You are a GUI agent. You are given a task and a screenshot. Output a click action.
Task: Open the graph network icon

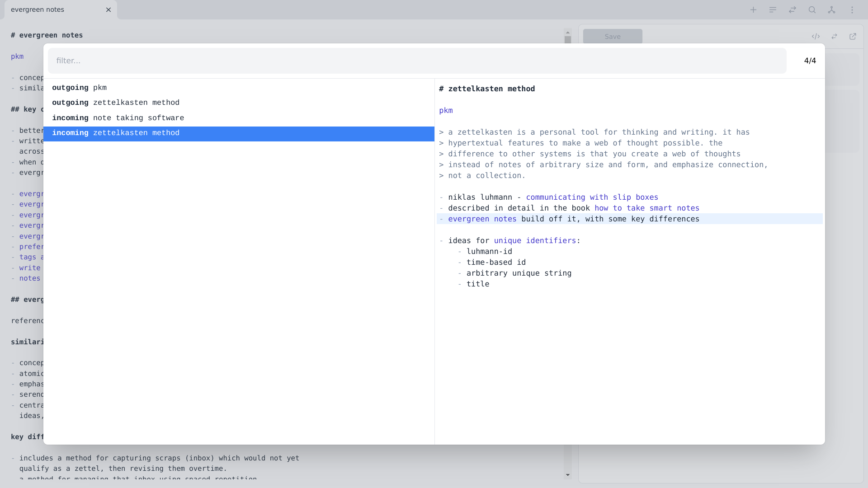click(831, 9)
